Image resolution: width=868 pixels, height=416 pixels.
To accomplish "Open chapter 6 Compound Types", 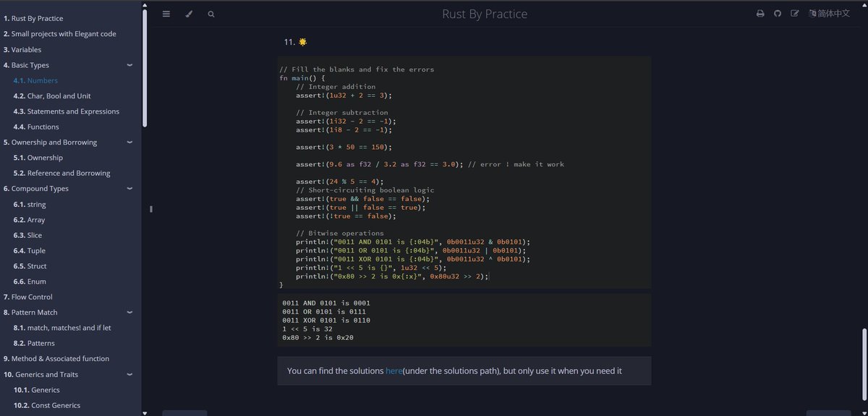I will click(x=36, y=189).
